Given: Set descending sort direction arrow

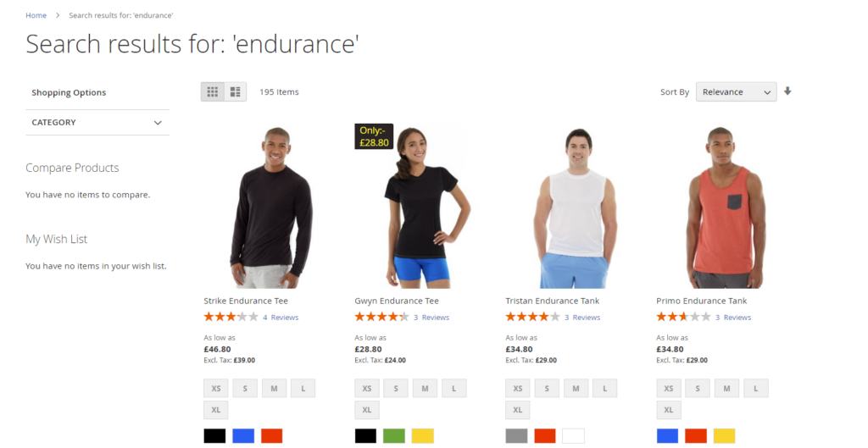Looking at the screenshot, I should point(787,91).
